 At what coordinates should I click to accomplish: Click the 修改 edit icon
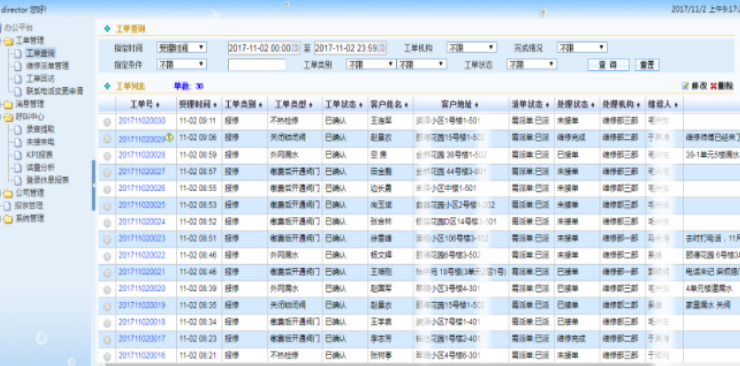click(x=686, y=86)
